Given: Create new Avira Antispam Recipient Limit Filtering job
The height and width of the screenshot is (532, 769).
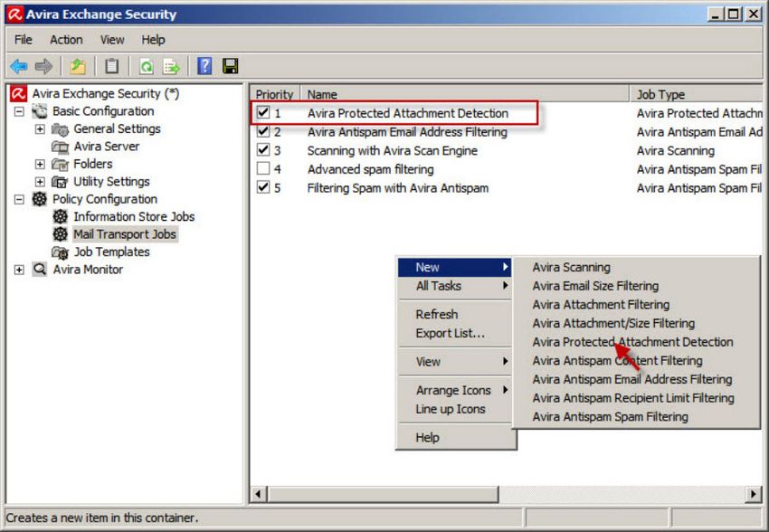Looking at the screenshot, I should pos(636,398).
